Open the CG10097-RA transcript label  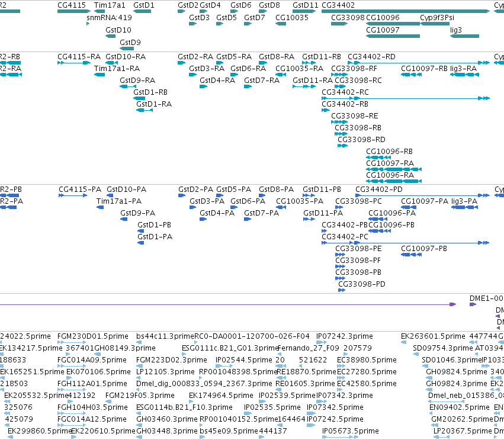point(390,163)
